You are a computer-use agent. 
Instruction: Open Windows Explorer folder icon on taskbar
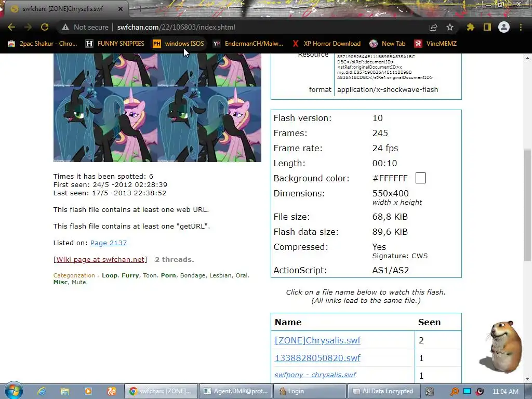pyautogui.click(x=65, y=391)
